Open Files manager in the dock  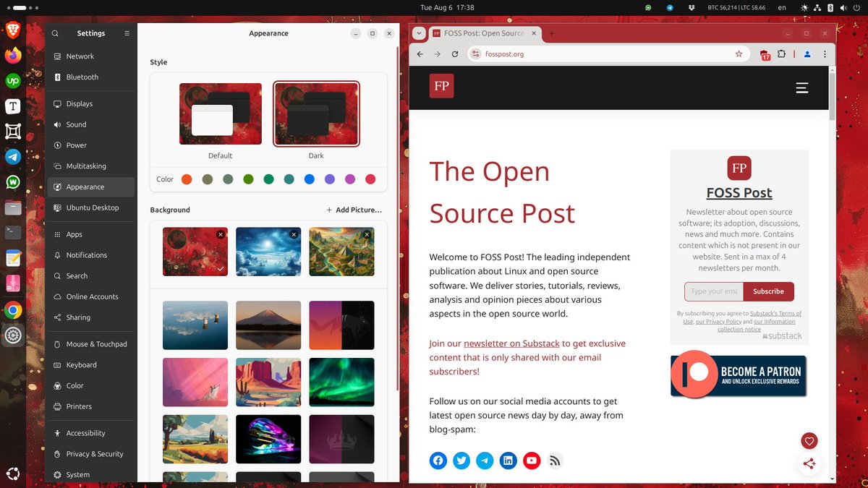click(x=12, y=208)
